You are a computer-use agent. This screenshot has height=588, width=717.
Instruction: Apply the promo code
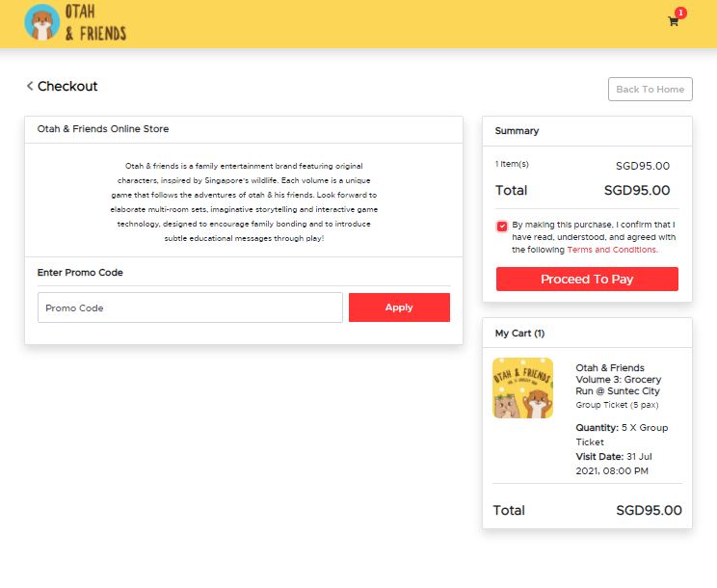[x=399, y=307]
